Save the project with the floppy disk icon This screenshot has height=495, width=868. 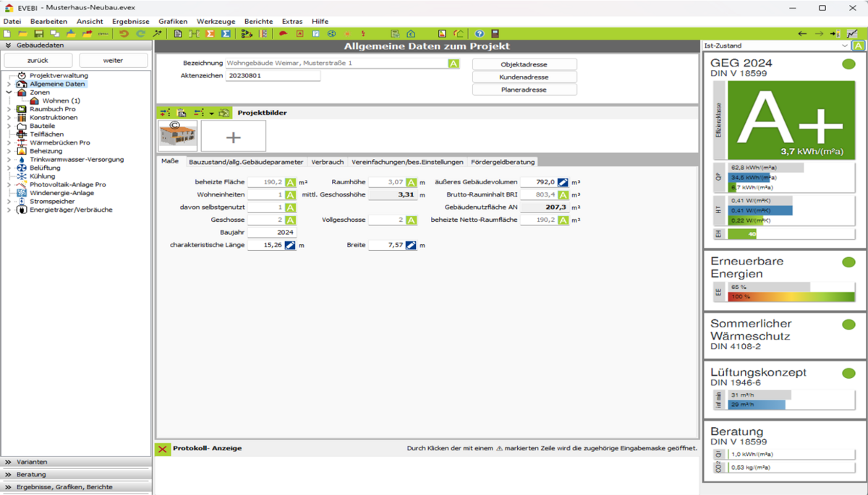(x=39, y=34)
